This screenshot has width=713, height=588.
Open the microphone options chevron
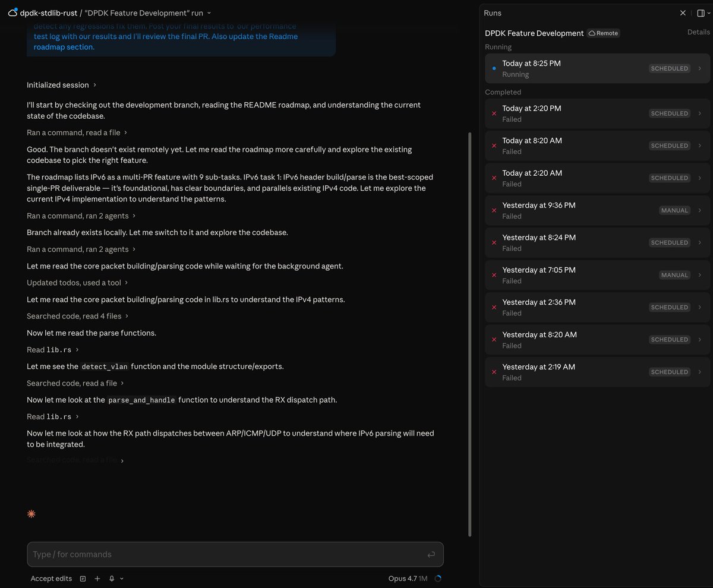122,578
